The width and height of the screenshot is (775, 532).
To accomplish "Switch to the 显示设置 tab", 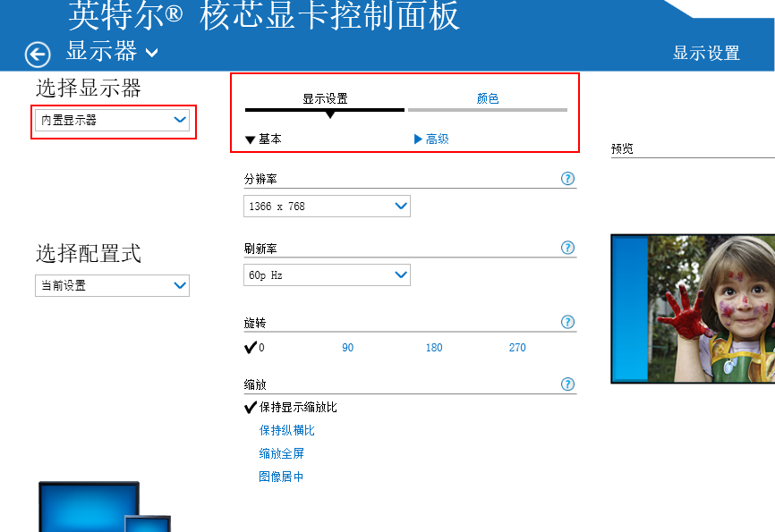I will pos(325,98).
